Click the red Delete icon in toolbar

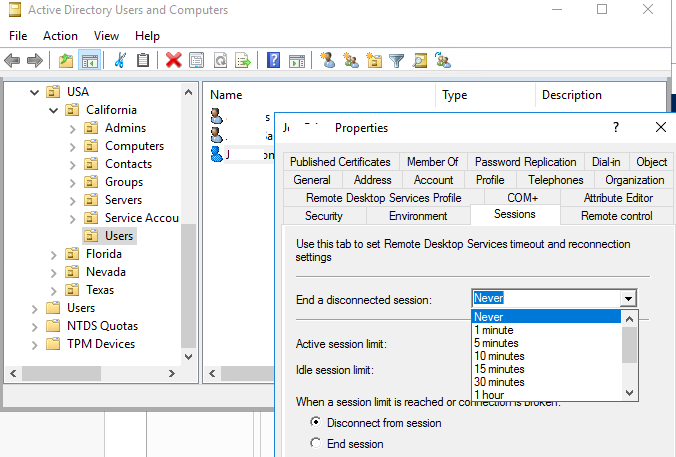173,60
